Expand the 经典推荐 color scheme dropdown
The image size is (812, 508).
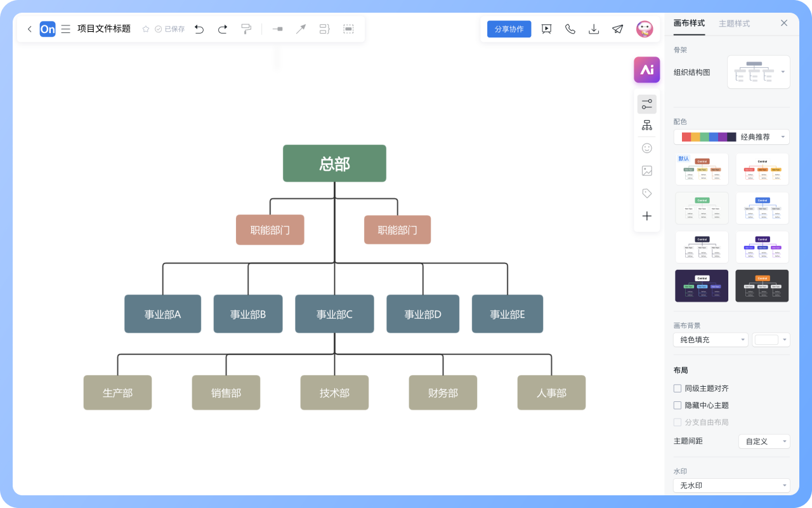731,137
